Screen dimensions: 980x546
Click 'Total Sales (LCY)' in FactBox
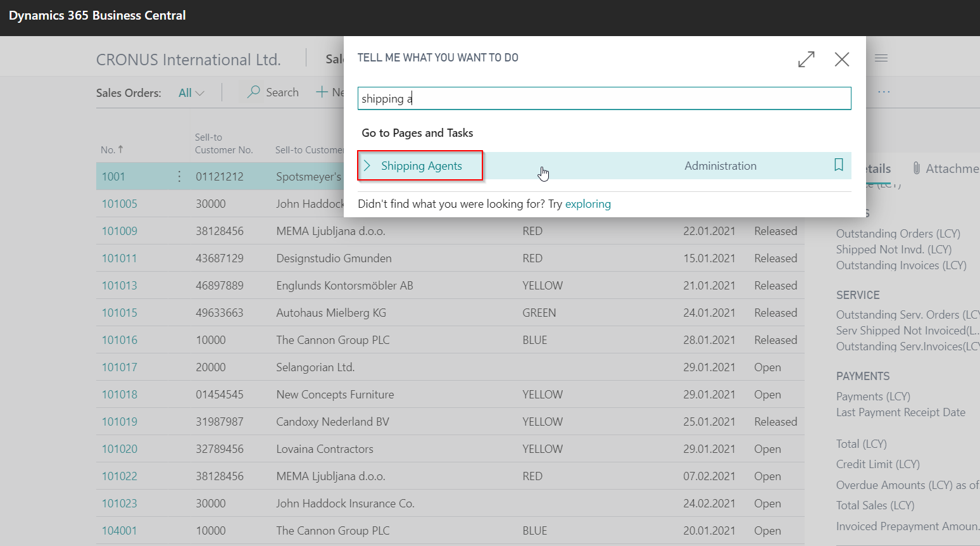pyautogui.click(x=876, y=505)
